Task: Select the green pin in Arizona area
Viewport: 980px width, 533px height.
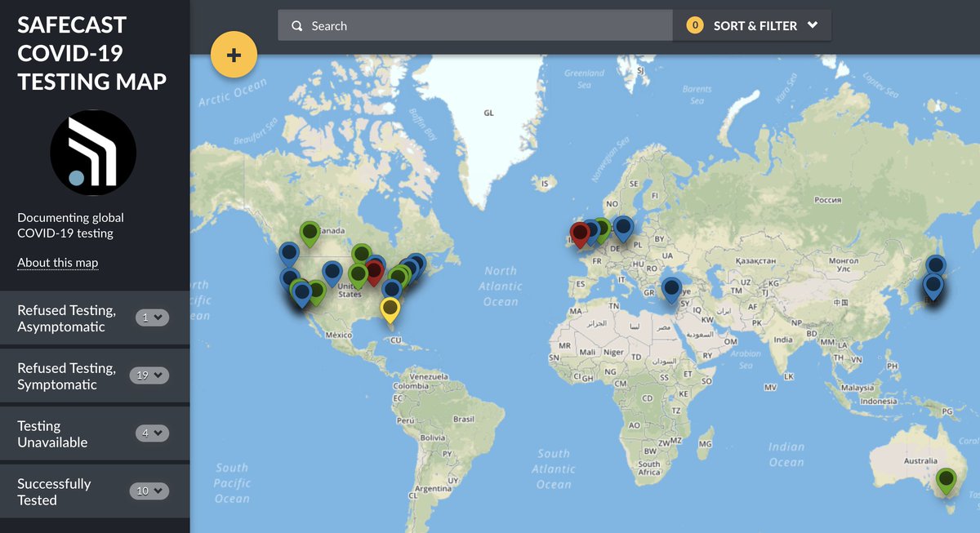Action: click(318, 291)
